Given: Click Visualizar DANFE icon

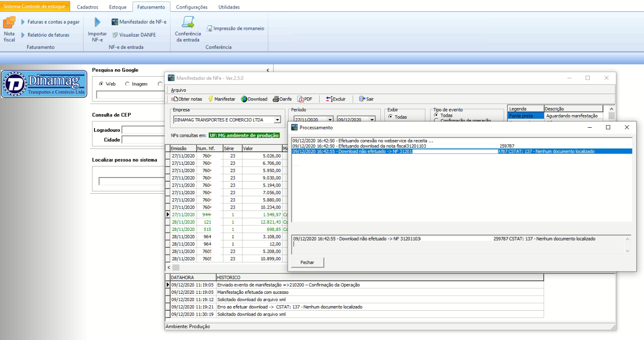Looking at the screenshot, I should pyautogui.click(x=115, y=35).
